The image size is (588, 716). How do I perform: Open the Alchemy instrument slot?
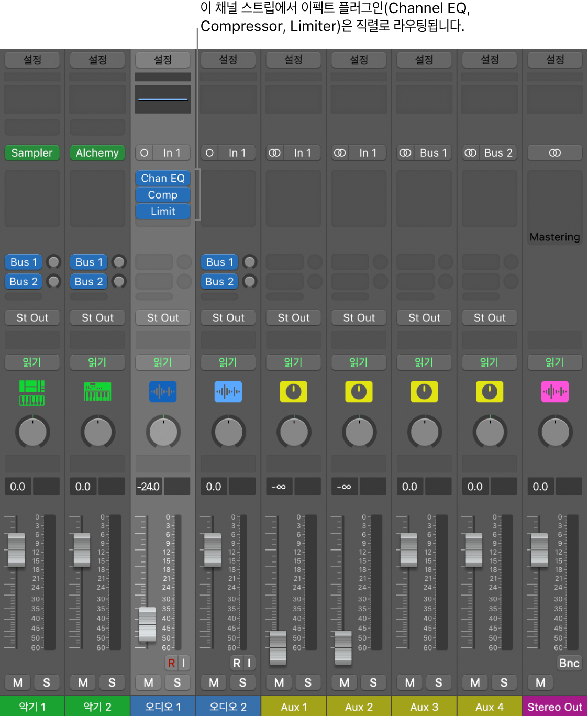(97, 153)
